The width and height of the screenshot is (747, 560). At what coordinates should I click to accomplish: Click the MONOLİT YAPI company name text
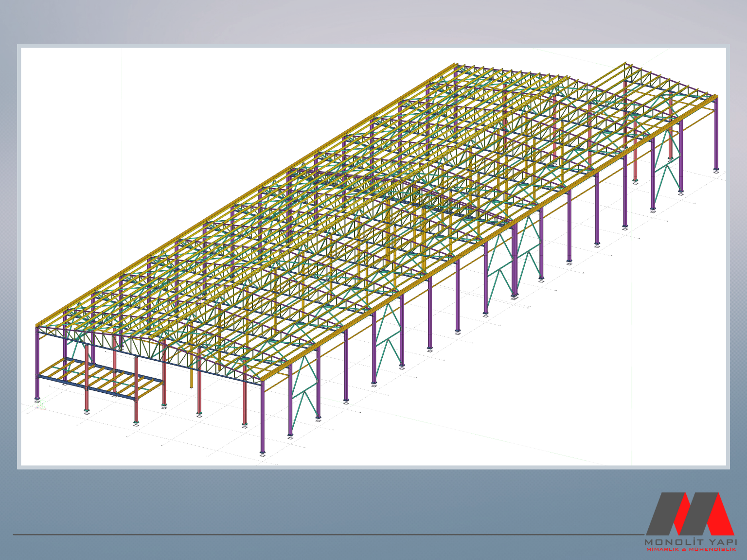(691, 542)
